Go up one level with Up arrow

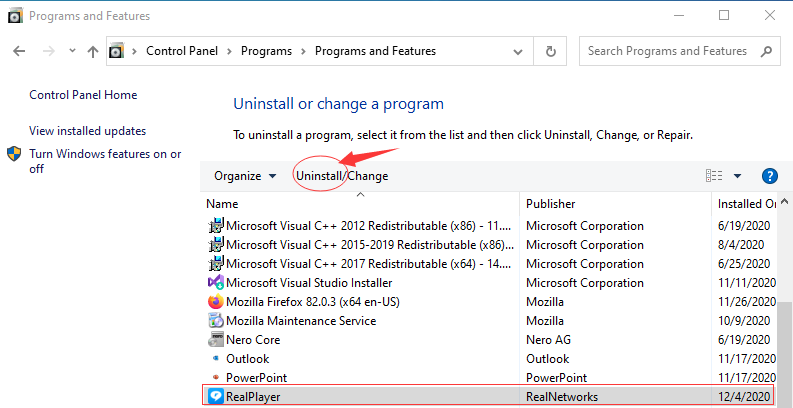point(93,51)
